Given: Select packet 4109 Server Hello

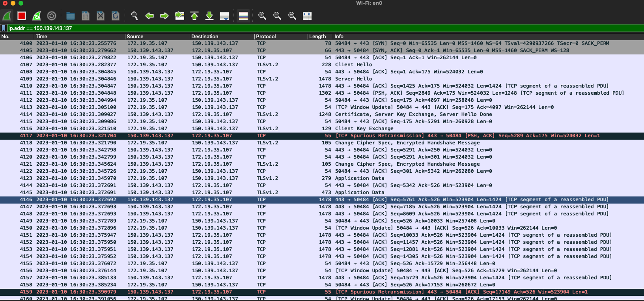Looking at the screenshot, I should pos(322,79).
